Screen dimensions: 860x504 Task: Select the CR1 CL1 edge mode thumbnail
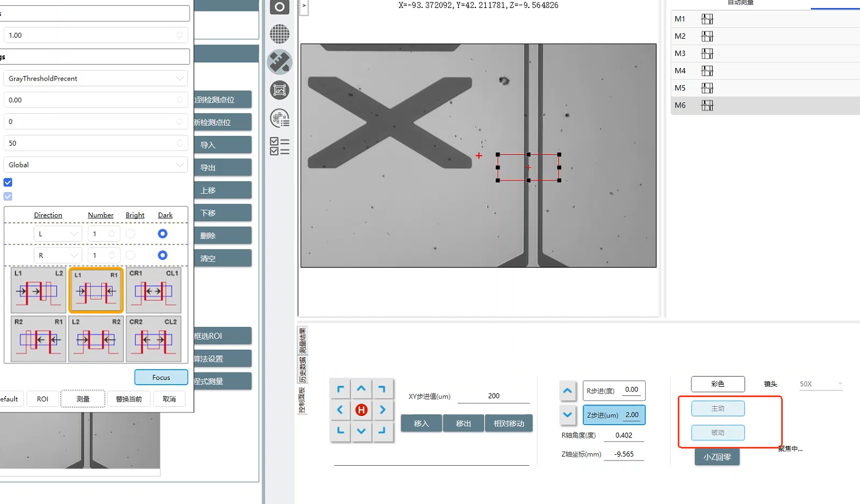pyautogui.click(x=153, y=290)
